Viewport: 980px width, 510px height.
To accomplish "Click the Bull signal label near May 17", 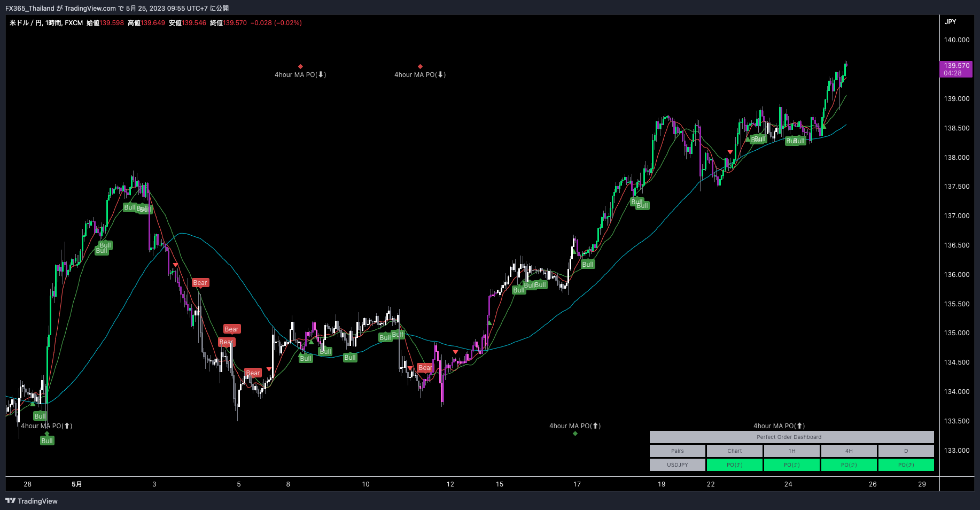I will (587, 264).
